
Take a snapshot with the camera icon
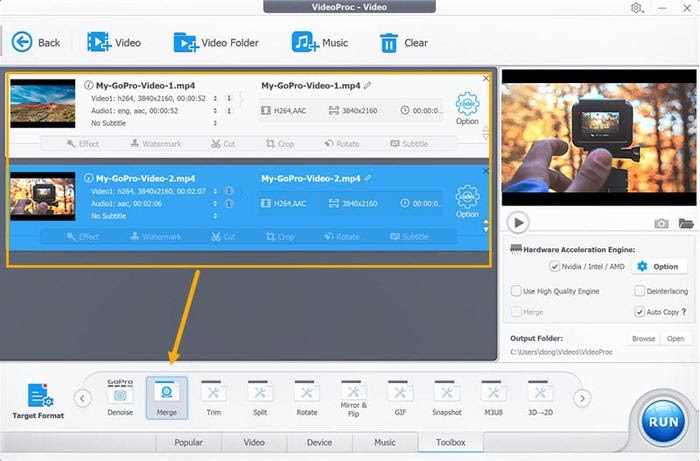point(661,223)
